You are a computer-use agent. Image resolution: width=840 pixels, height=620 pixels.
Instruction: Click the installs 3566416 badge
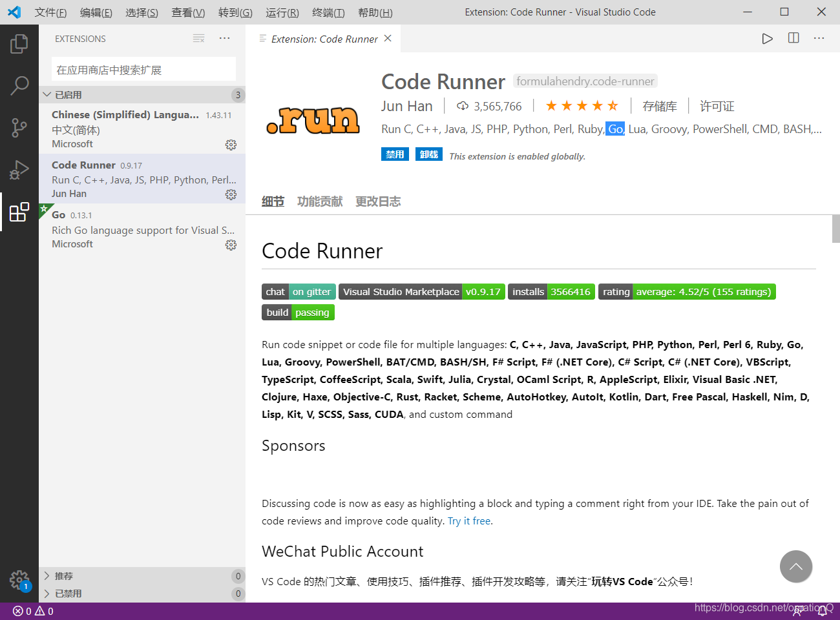click(551, 292)
